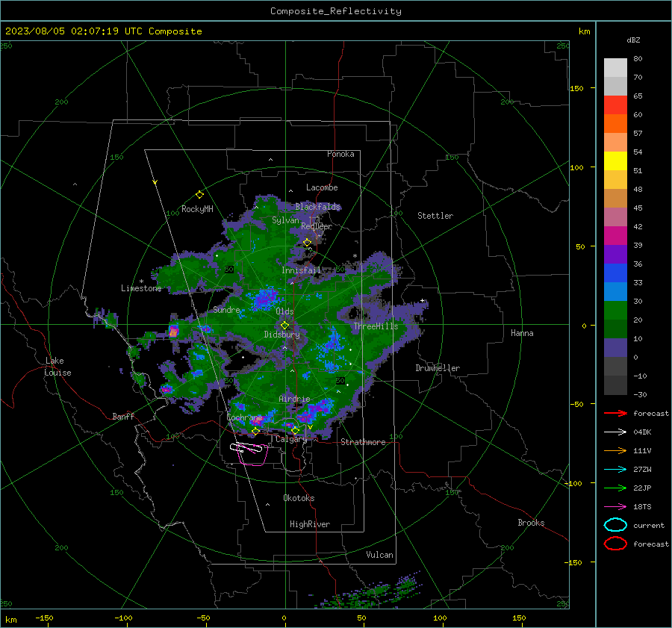The height and width of the screenshot is (628, 672).
Task: Click the Olds town label
Action: click(284, 311)
